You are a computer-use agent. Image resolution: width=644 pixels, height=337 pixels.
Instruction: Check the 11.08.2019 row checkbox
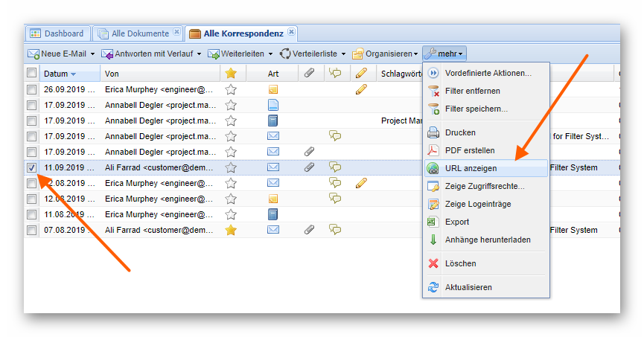31,214
